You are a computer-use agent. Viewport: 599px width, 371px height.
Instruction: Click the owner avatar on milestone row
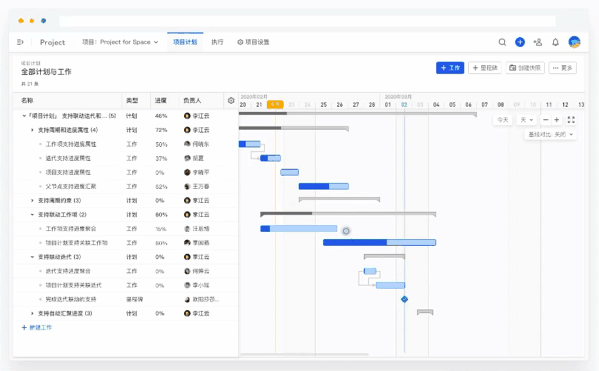pyautogui.click(x=187, y=299)
